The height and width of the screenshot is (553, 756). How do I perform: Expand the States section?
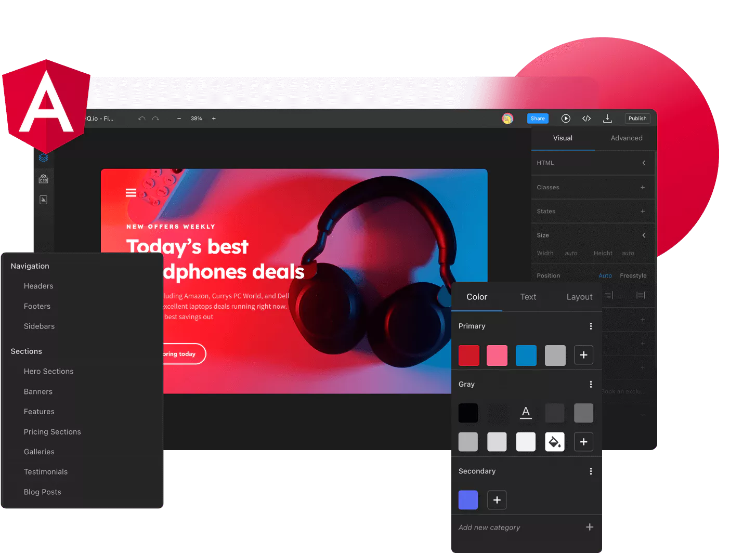click(643, 211)
